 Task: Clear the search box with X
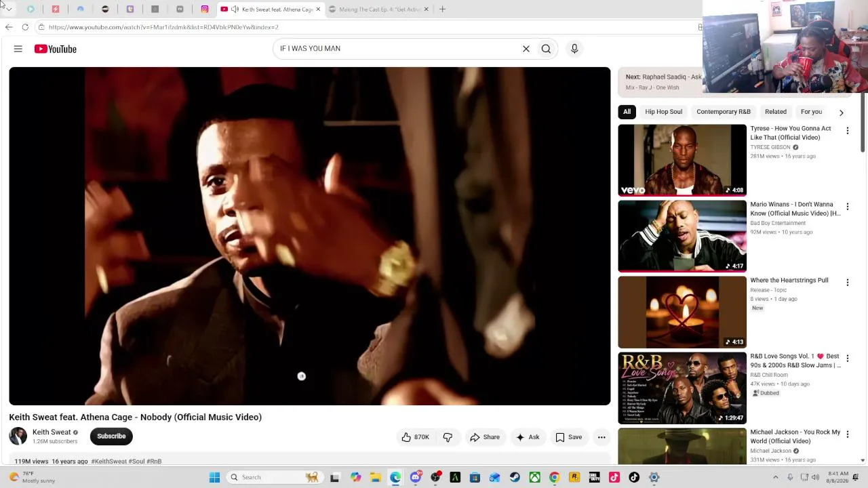tap(526, 49)
